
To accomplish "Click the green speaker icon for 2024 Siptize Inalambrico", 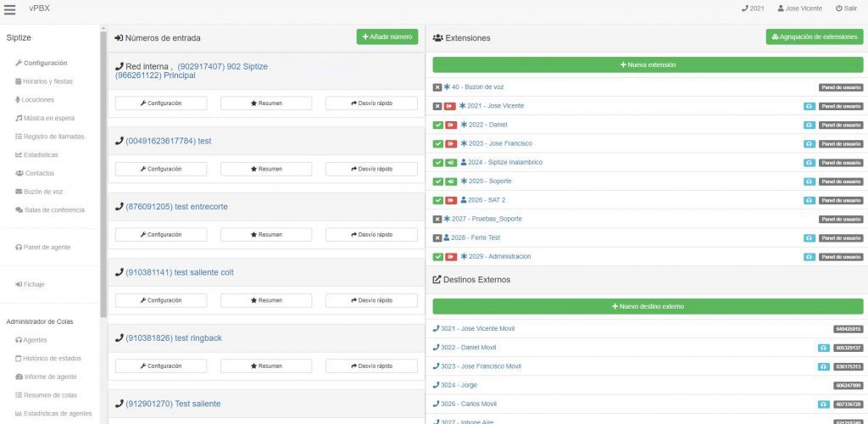I will point(451,163).
